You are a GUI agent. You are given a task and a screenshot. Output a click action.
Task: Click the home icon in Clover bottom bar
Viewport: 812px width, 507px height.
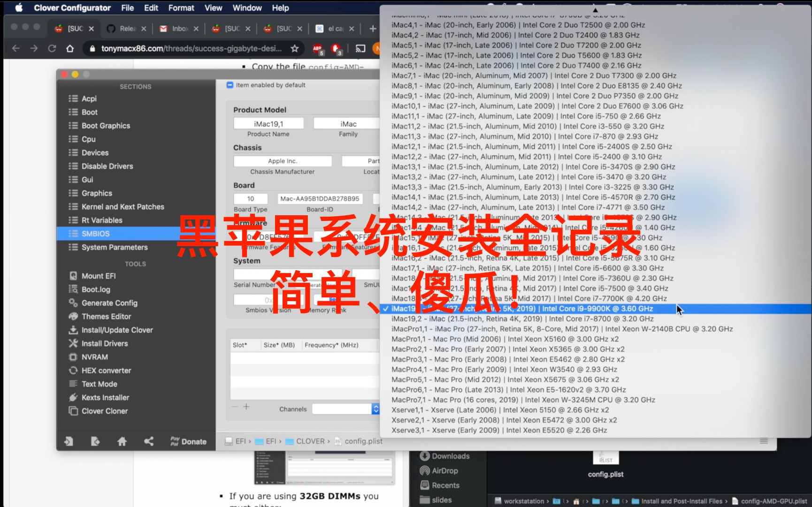122,441
